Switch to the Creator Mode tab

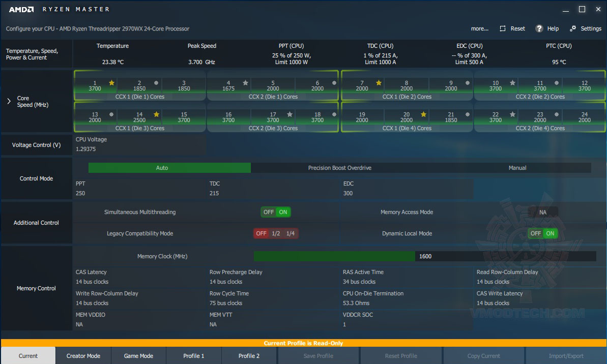pyautogui.click(x=83, y=355)
